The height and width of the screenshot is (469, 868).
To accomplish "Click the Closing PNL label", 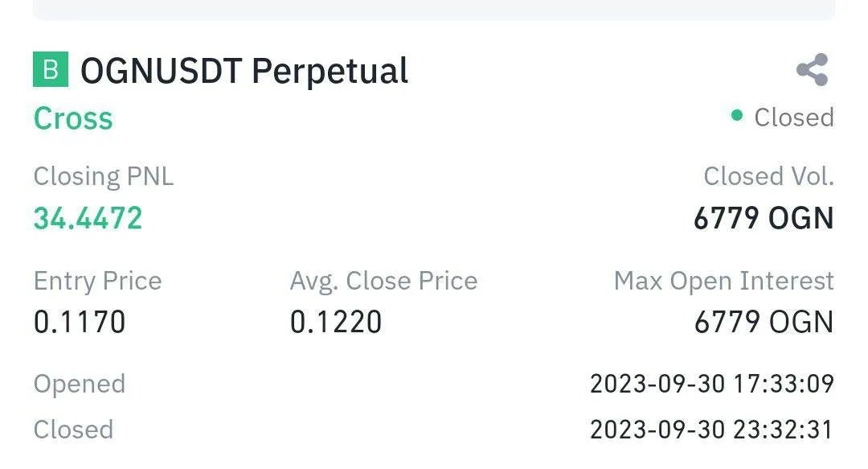I will (x=103, y=176).
